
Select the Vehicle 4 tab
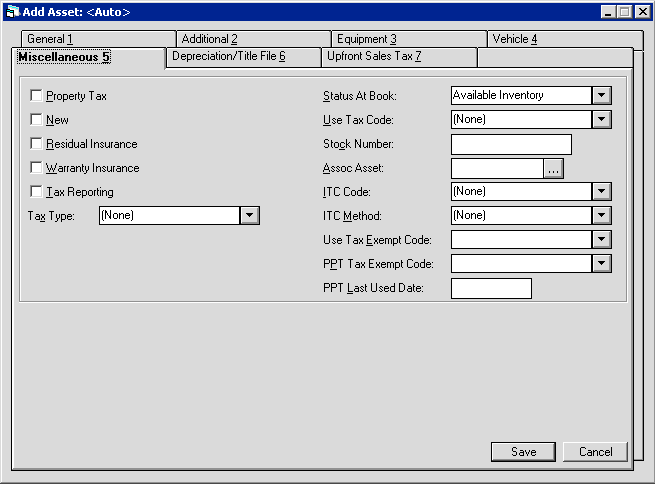point(565,39)
